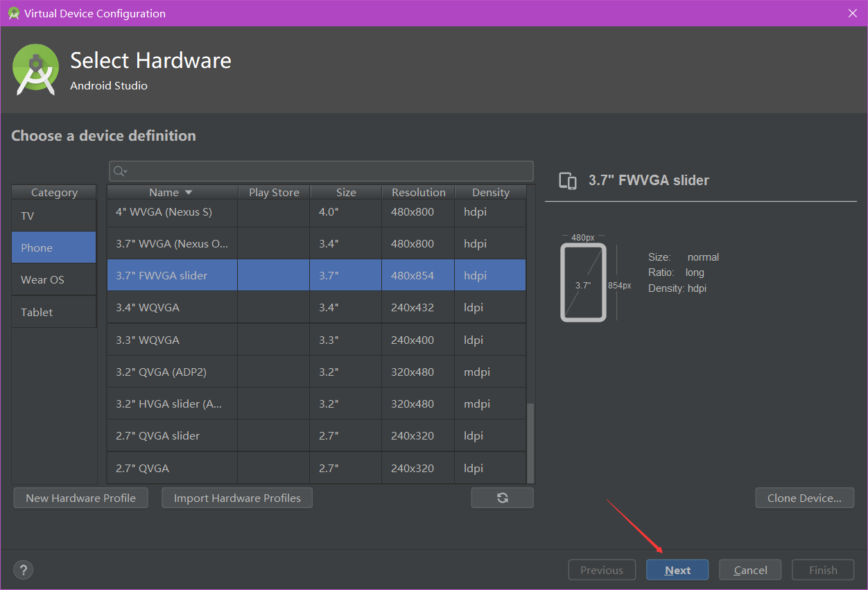The width and height of the screenshot is (868, 590).
Task: Click New Hardware Profile button
Action: point(80,498)
